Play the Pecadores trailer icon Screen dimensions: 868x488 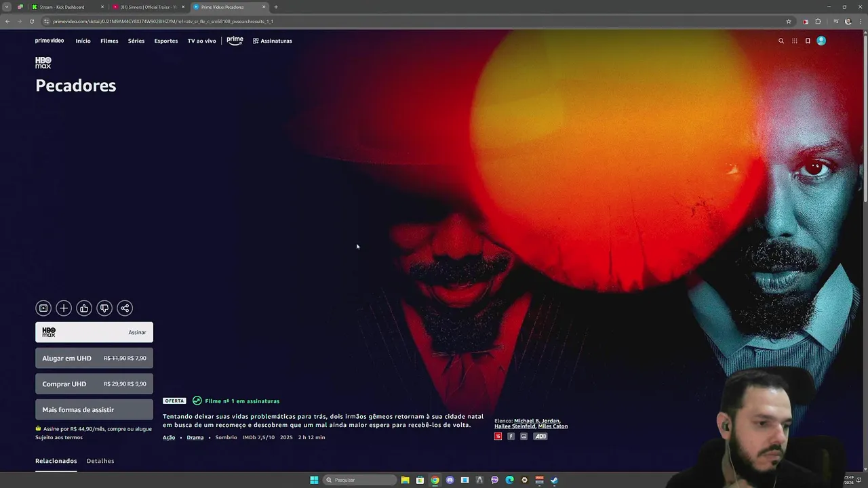coord(43,308)
